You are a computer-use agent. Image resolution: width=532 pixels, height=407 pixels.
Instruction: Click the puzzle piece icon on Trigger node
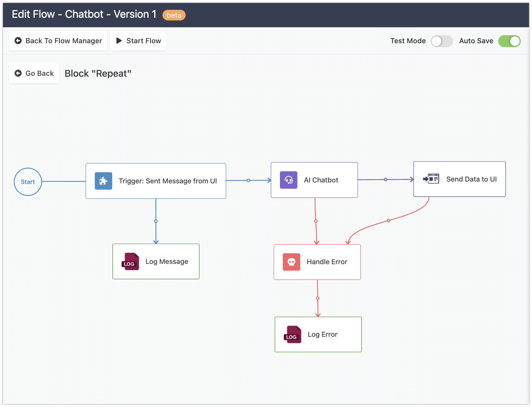pos(103,181)
